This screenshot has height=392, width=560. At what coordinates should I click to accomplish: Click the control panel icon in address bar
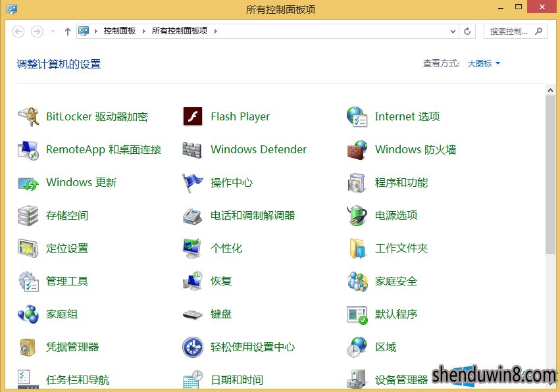click(x=84, y=31)
